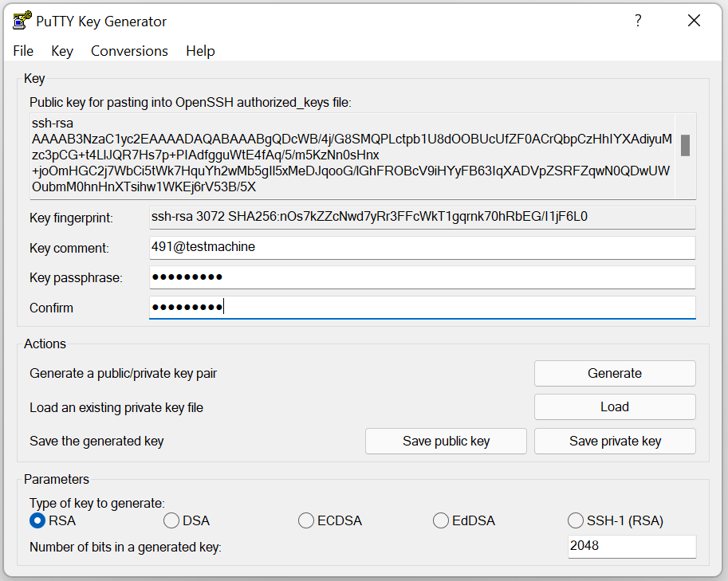Open the Help menu

[201, 50]
